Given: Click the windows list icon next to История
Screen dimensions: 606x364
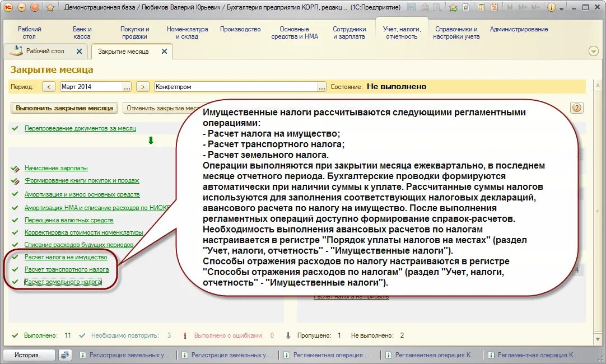Looking at the screenshot, I should coord(65,354).
